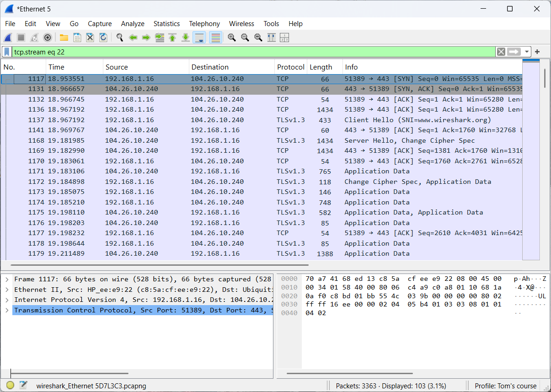The width and height of the screenshot is (551, 392).
Task: Jump to the first packet
Action: 172,38
